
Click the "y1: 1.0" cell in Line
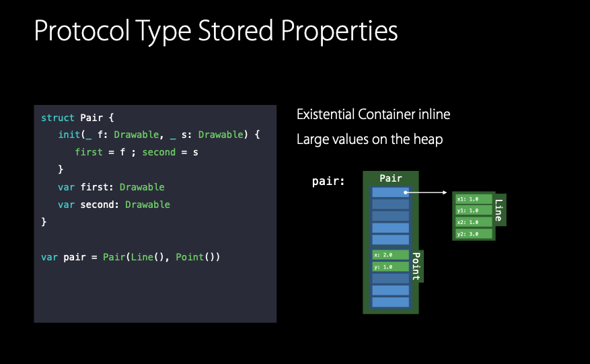pyautogui.click(x=474, y=211)
